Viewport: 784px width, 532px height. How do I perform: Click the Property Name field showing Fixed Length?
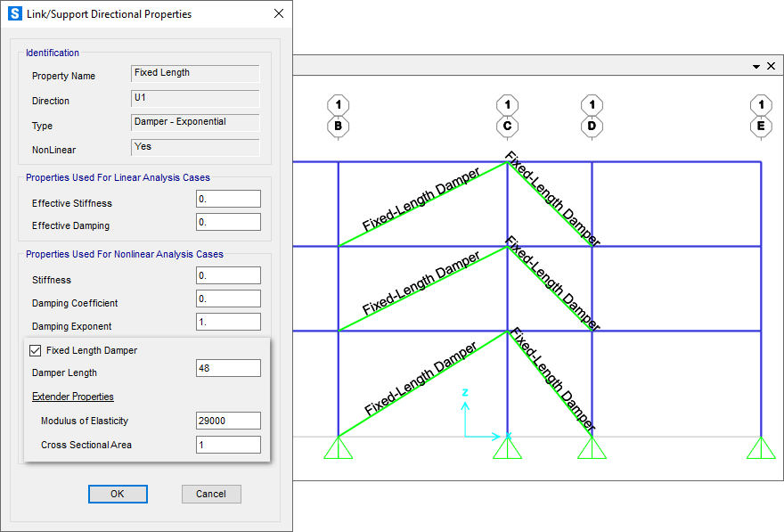tap(194, 72)
